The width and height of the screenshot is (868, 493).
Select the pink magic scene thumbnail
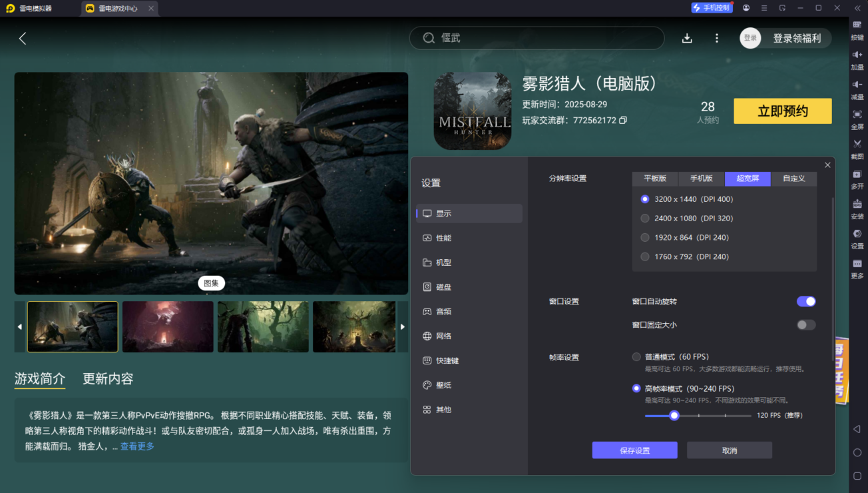[168, 326]
